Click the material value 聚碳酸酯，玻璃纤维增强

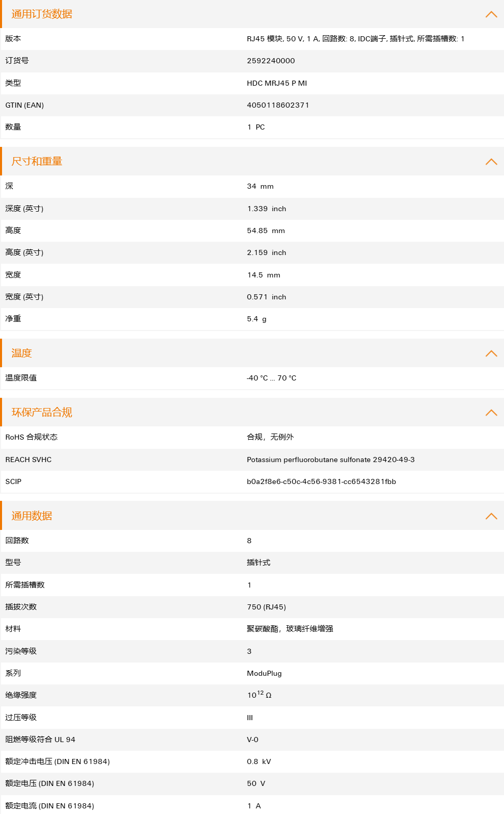pyautogui.click(x=290, y=629)
